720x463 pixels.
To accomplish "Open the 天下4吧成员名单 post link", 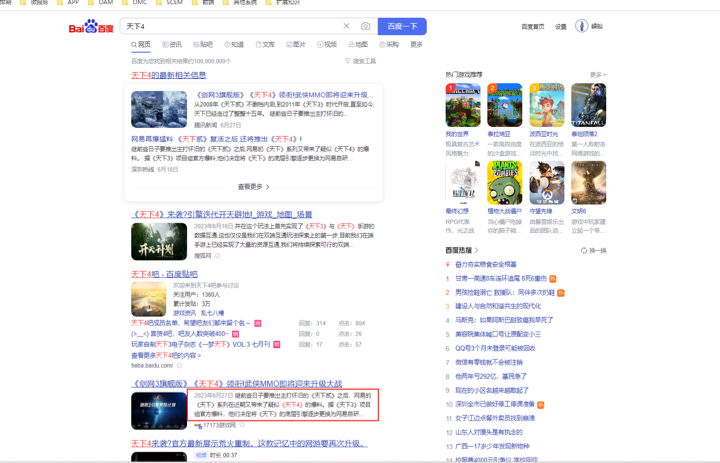I will coord(191,323).
